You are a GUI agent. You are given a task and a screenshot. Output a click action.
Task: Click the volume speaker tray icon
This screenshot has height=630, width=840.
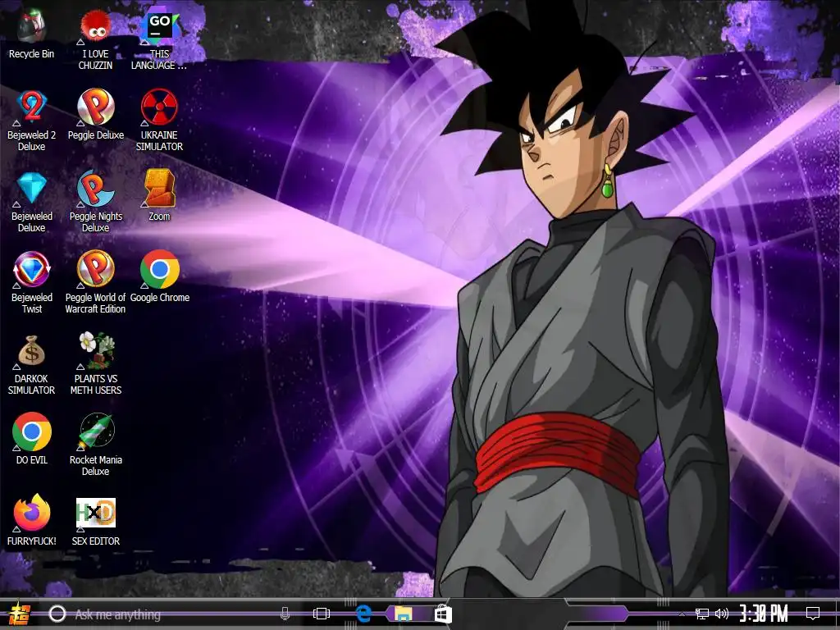click(x=722, y=614)
